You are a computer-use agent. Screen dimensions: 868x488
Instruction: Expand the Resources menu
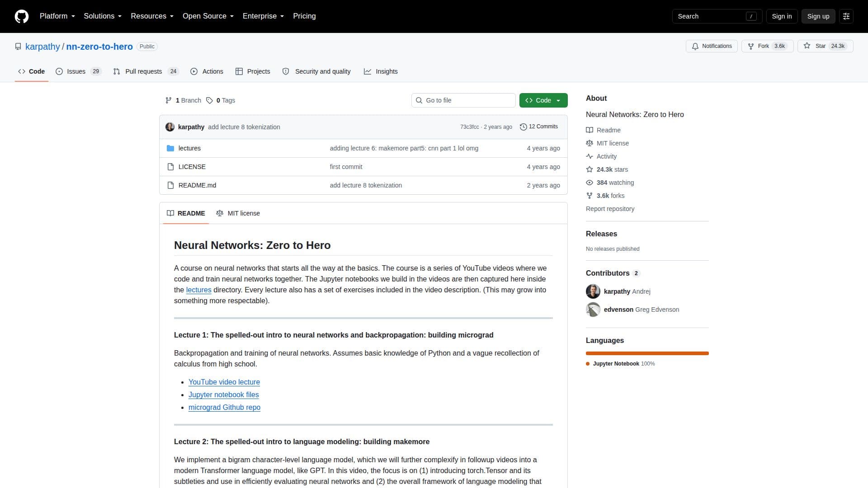152,16
